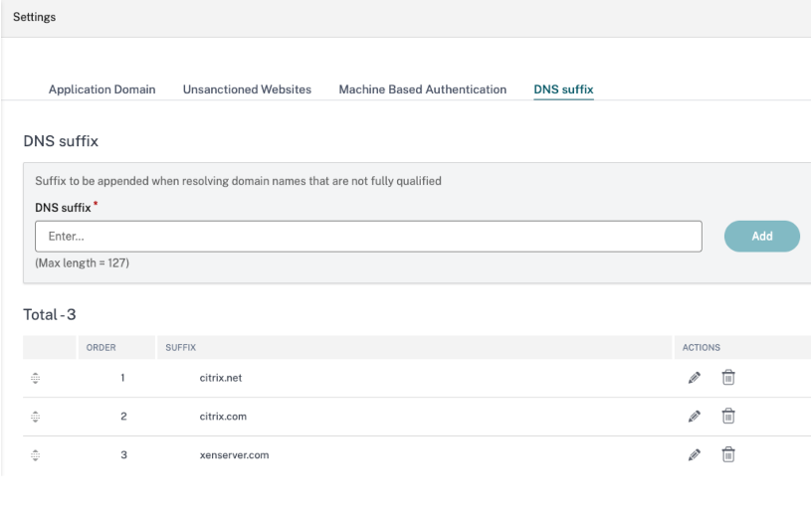Open the Unsanctioned Websites tab
The width and height of the screenshot is (812, 515).
tap(247, 89)
